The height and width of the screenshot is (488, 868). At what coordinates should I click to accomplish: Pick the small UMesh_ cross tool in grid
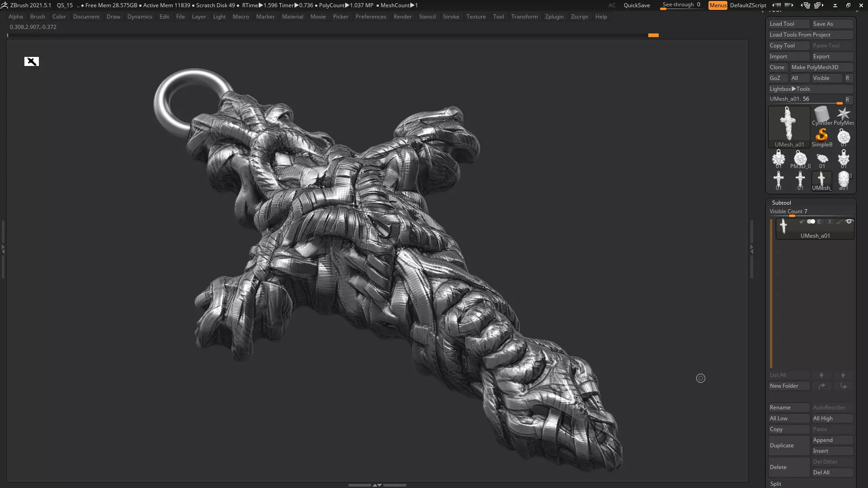coord(821,181)
